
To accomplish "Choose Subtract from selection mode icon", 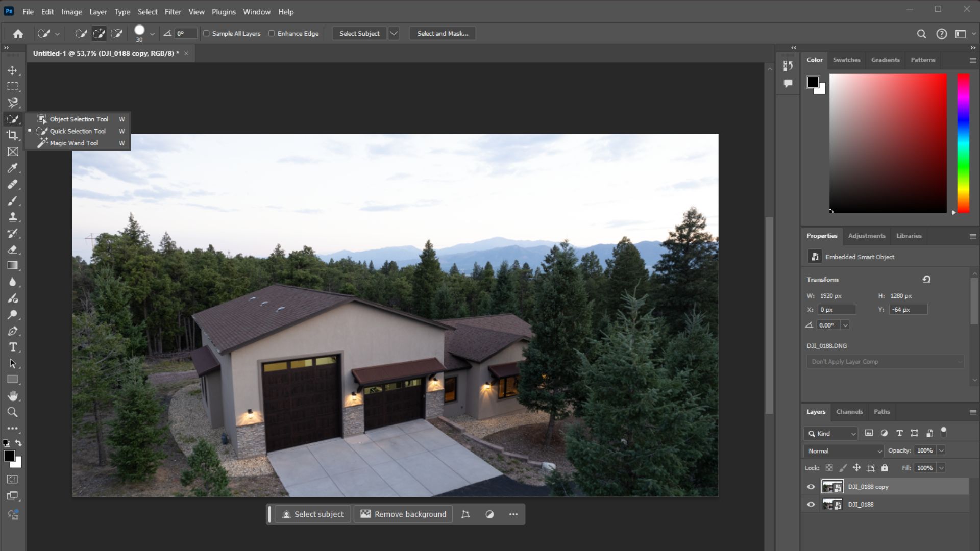I will [117, 34].
